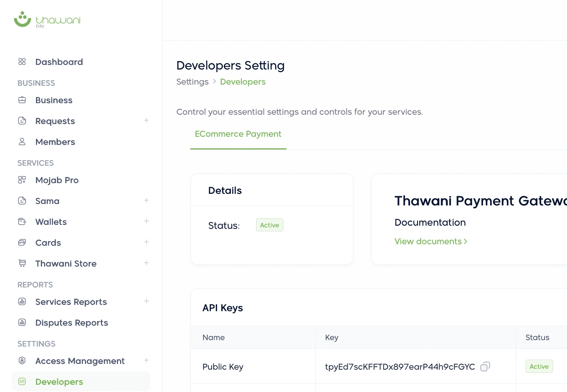Click the Documentation label
The image size is (567, 392).
tap(430, 222)
